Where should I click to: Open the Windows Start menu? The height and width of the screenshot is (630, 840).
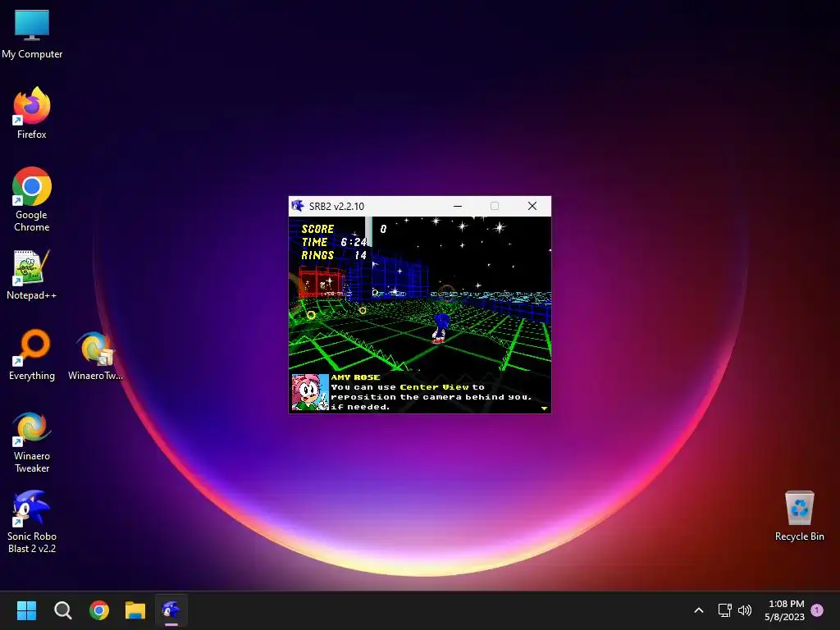(x=26, y=610)
